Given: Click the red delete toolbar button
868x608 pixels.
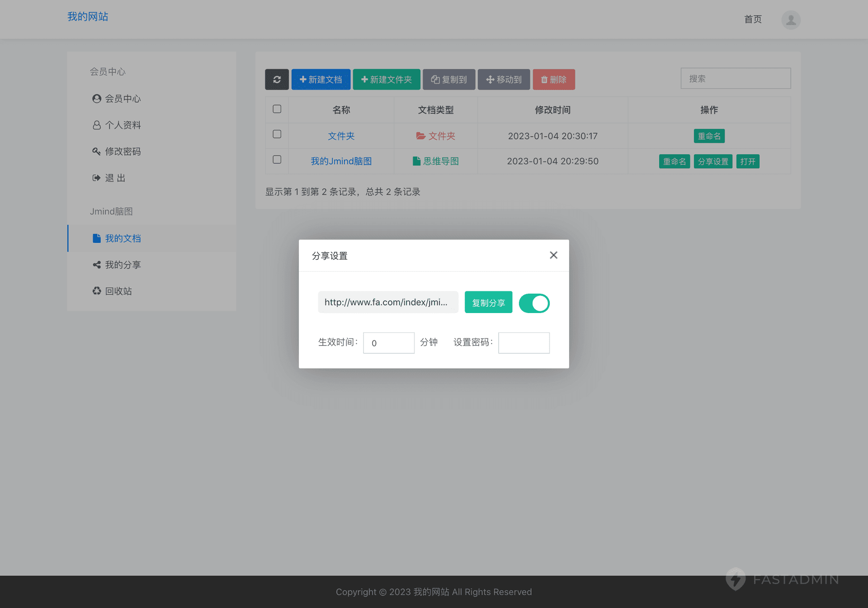Looking at the screenshot, I should pyautogui.click(x=553, y=80).
